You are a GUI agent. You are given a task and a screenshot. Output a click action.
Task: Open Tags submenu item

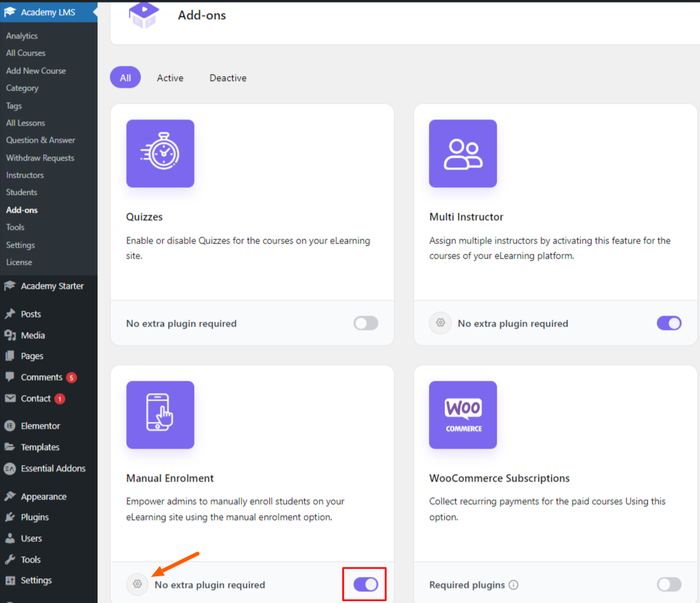14,106
